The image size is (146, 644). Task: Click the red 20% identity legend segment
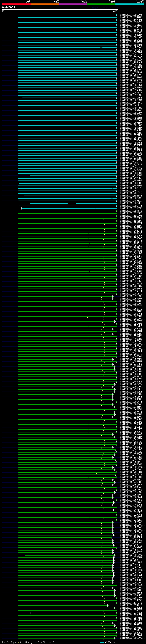click(x=16, y=4)
